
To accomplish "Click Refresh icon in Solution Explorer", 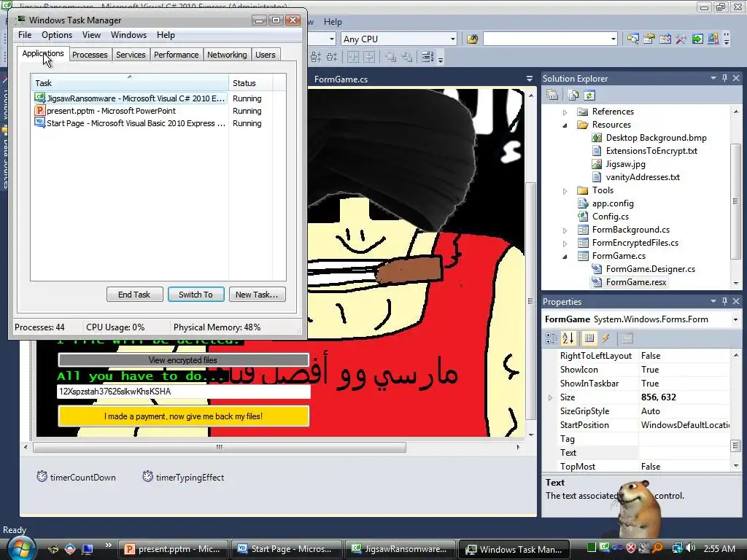I will (x=589, y=96).
